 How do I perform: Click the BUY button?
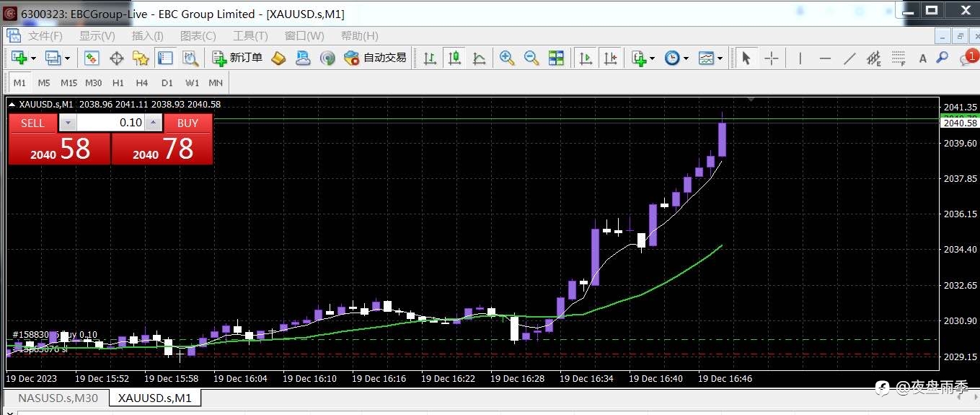187,123
